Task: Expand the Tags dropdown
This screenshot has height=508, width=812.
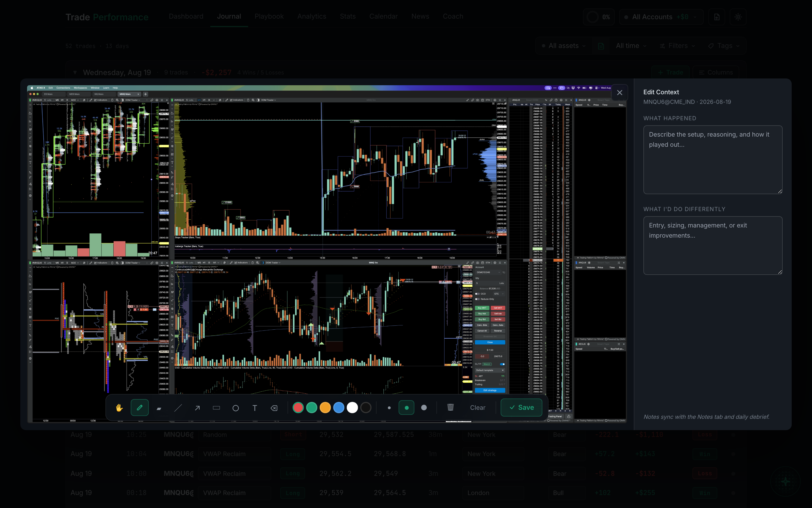Action: point(724,46)
